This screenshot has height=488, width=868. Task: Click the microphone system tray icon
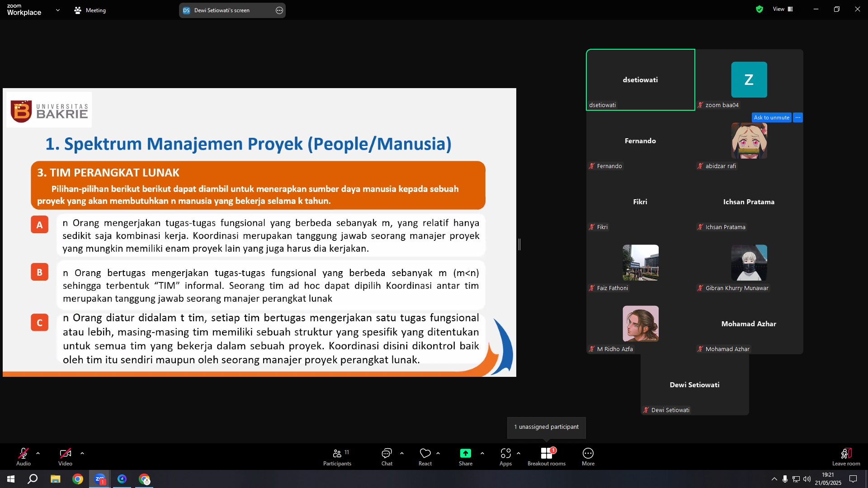[x=785, y=479]
